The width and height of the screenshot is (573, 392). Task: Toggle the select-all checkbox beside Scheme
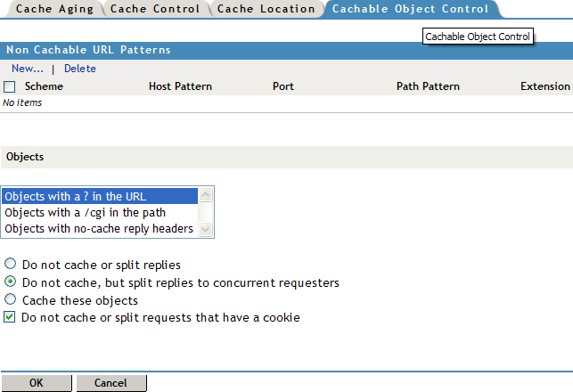10,87
